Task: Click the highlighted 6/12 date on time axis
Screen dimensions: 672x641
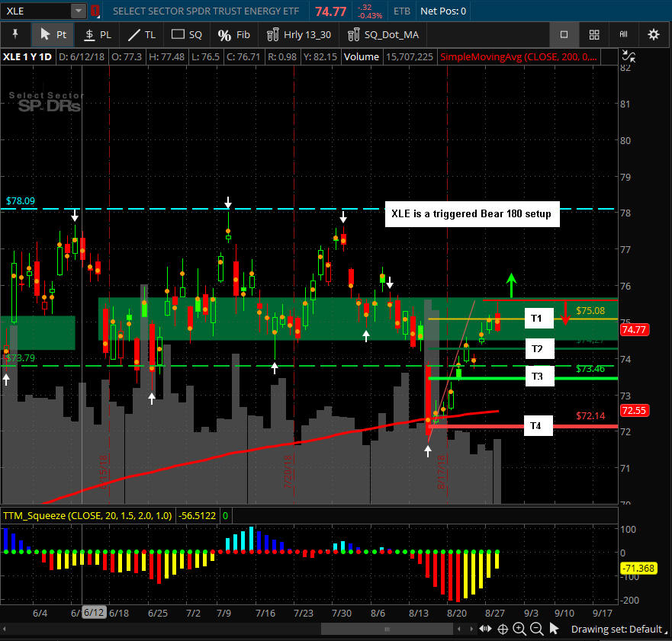Action: pos(93,612)
